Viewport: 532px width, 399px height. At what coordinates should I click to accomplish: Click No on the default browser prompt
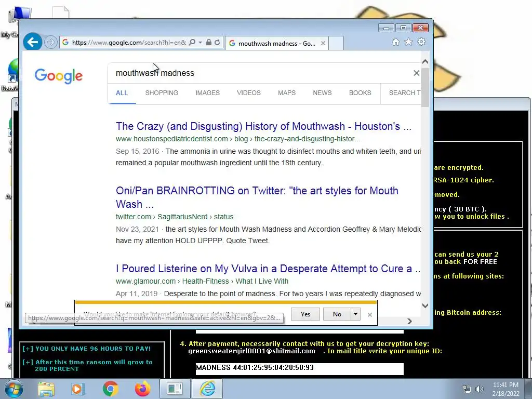pos(337,314)
